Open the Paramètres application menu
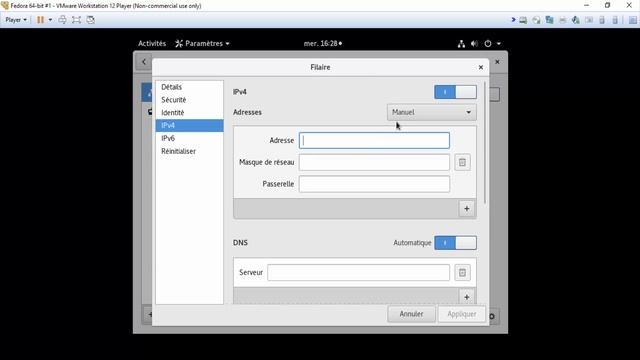The width and height of the screenshot is (640, 360). tap(202, 43)
